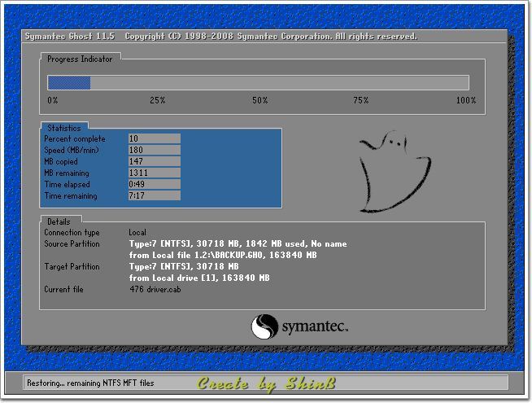Select the Time elapsed value 0:49
The image size is (532, 403).
click(155, 184)
